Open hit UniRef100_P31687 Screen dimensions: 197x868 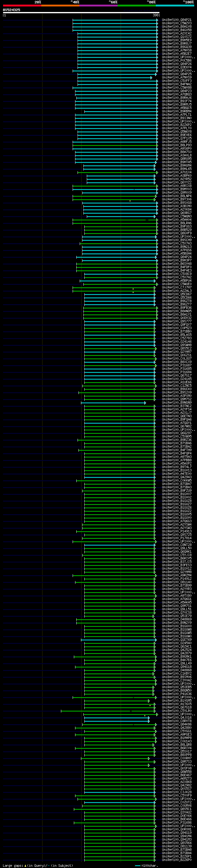tap(177, 365)
